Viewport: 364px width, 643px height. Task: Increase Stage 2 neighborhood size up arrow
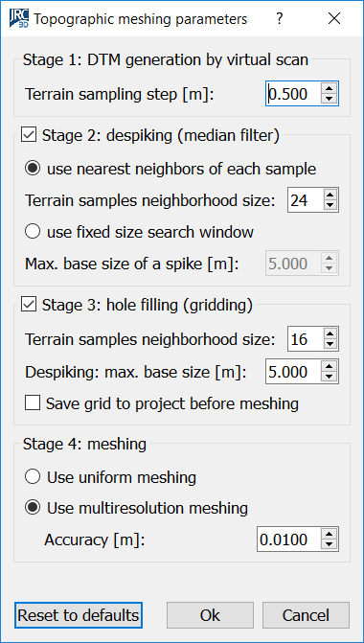pyautogui.click(x=330, y=195)
